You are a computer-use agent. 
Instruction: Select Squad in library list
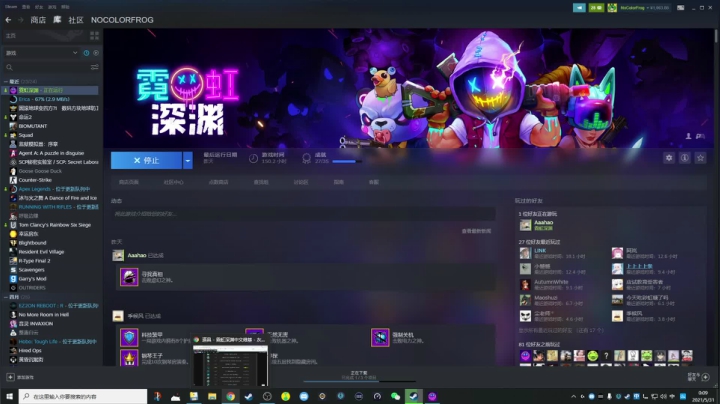[26, 135]
